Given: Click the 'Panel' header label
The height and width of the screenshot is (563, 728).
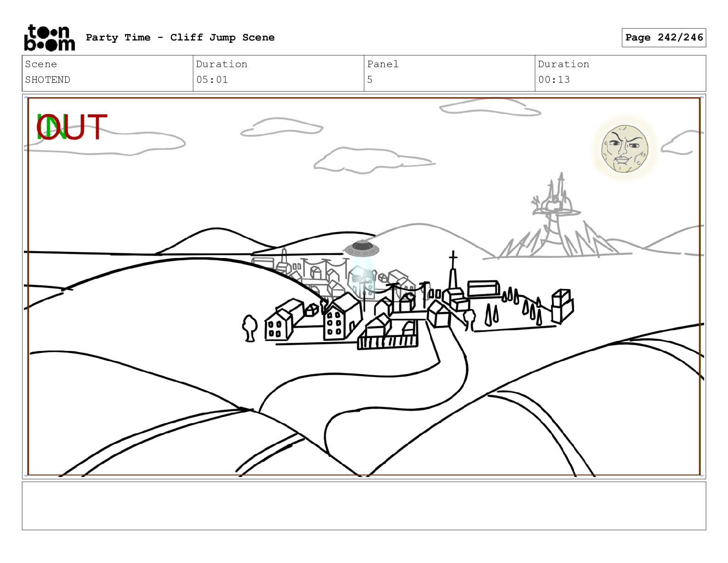Looking at the screenshot, I should pyautogui.click(x=383, y=64).
